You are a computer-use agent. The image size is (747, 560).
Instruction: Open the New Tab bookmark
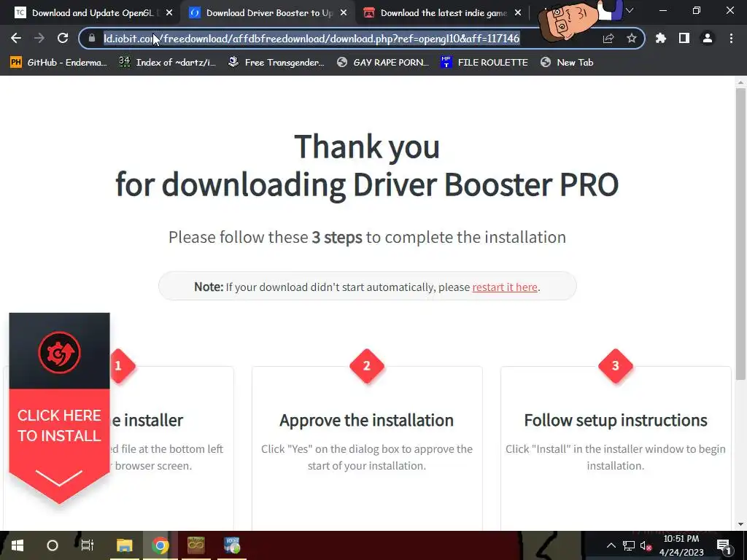coord(567,63)
